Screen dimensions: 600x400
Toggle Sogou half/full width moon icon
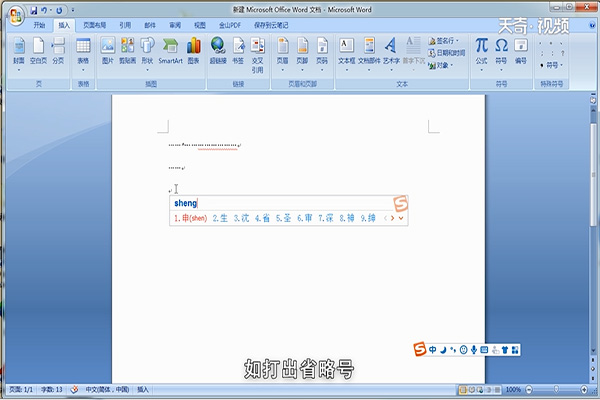coord(443,349)
